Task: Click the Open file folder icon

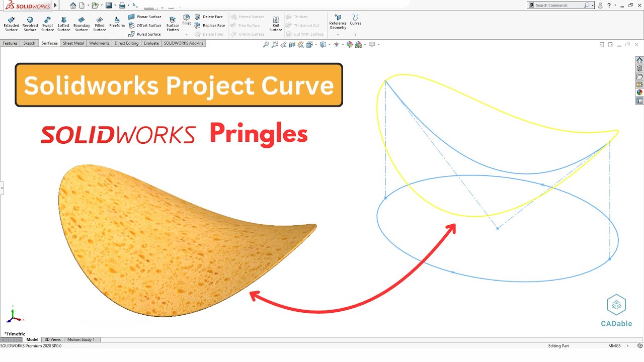Action: pyautogui.click(x=94, y=6)
